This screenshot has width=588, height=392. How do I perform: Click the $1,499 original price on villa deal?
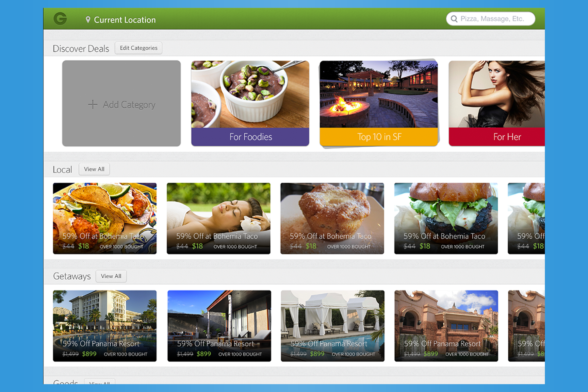[185, 354]
